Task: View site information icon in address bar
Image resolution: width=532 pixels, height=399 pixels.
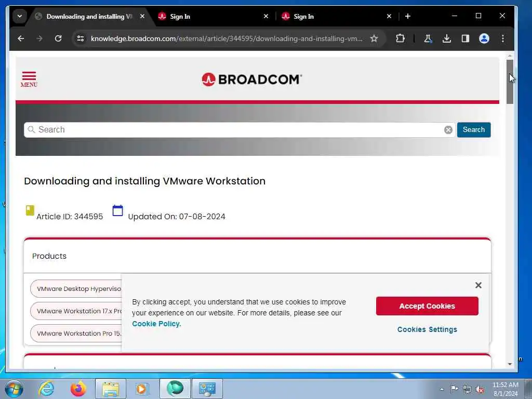Action: click(x=81, y=38)
